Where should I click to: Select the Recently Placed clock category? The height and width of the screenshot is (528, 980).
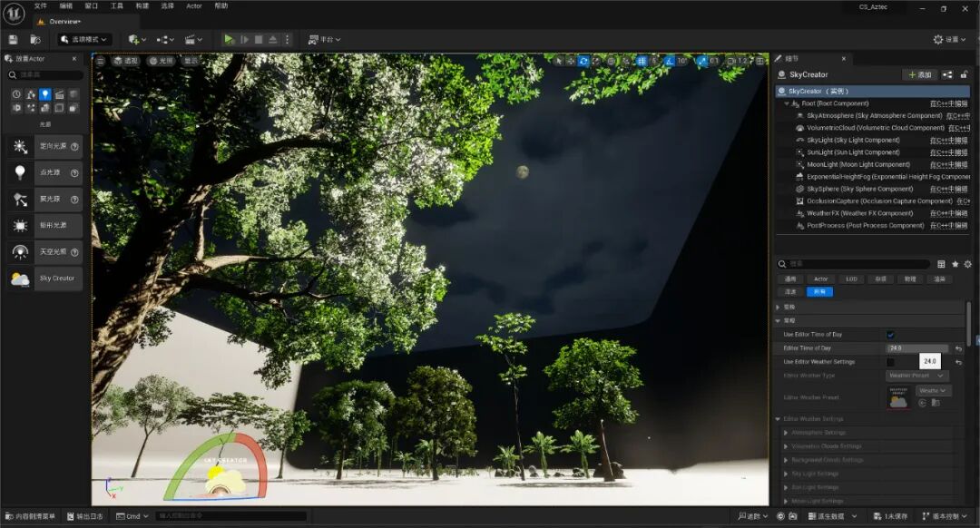pos(16,94)
